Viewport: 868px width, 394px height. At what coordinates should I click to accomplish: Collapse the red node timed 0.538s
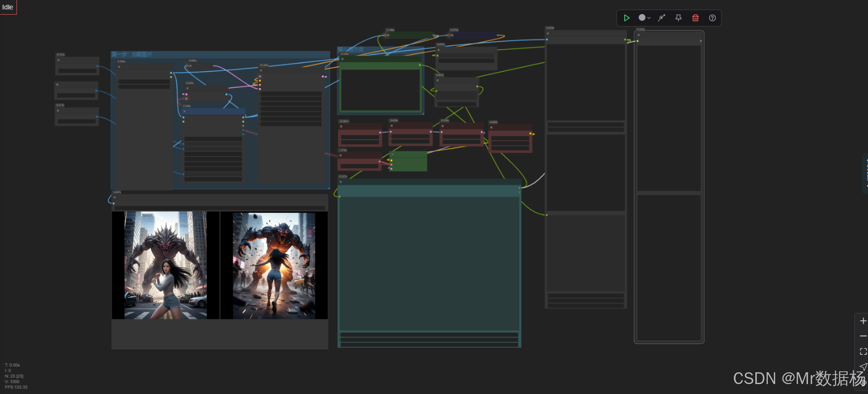[443, 126]
